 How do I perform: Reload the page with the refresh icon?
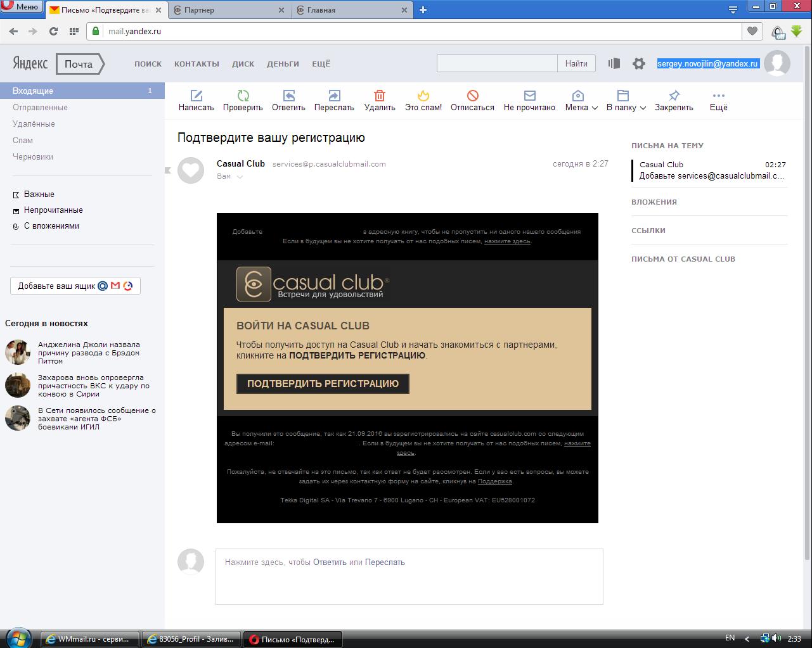[x=53, y=31]
